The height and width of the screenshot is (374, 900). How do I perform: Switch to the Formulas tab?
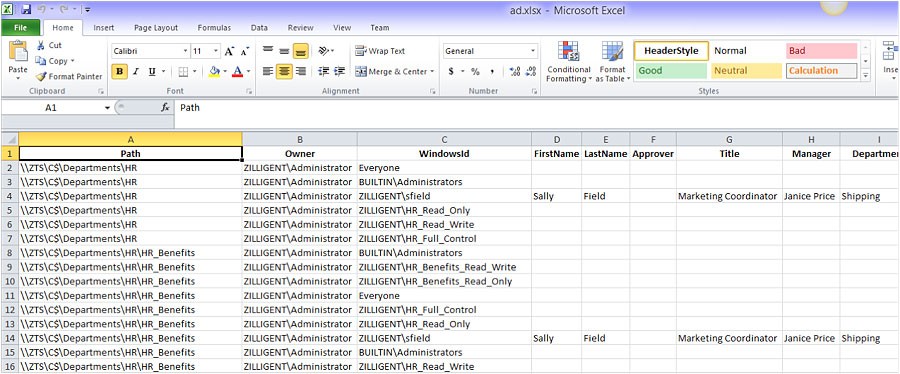coord(214,28)
